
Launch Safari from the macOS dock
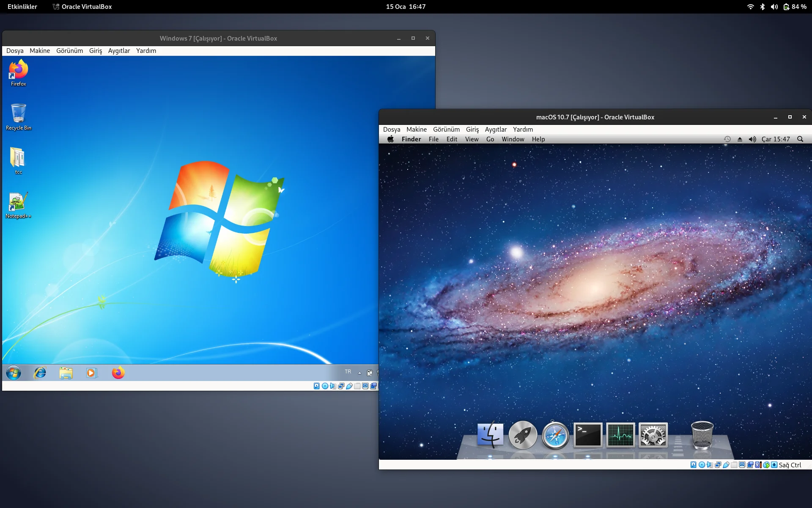coord(555,435)
